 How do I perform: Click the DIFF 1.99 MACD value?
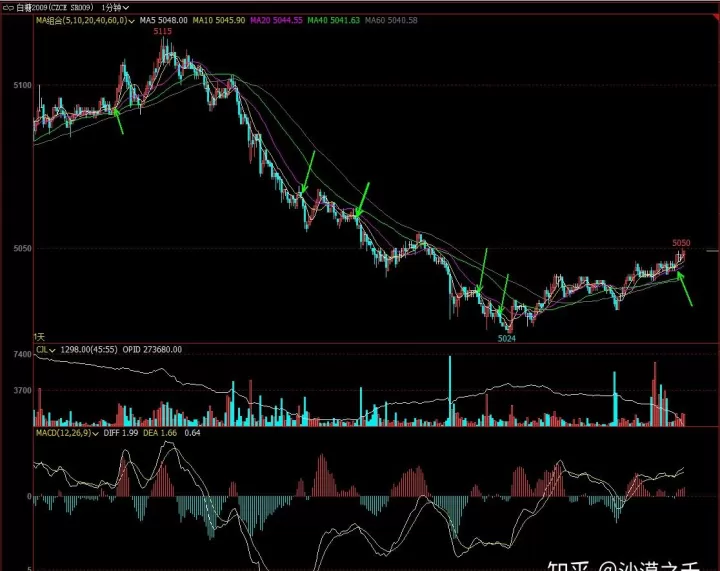121,433
